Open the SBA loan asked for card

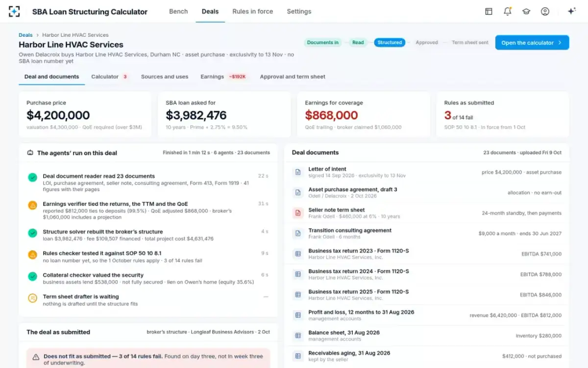coord(224,114)
